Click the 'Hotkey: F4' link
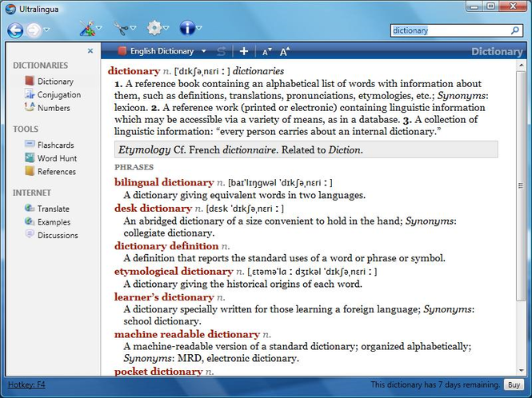532x398 pixels. coord(26,384)
